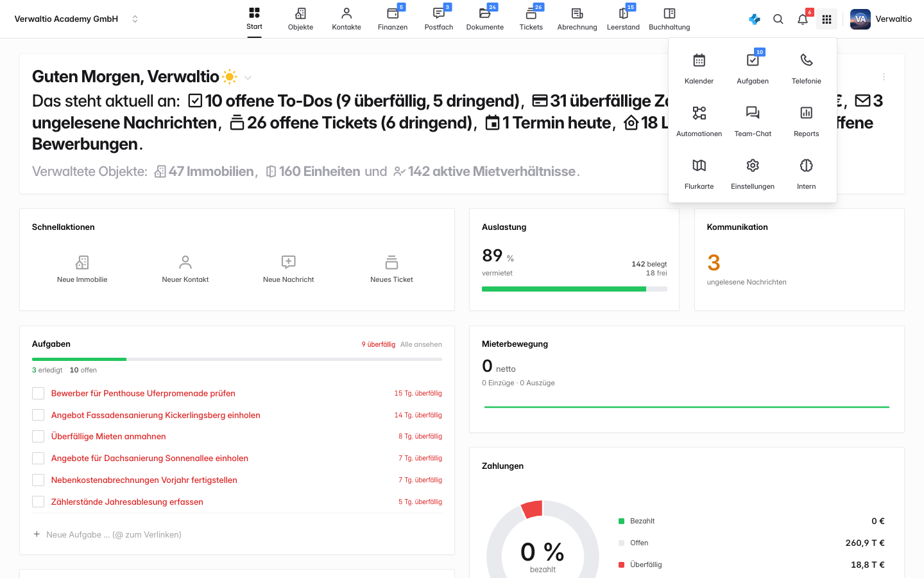Open Aufgaben from the apps menu
The image size is (924, 578).
click(753, 68)
